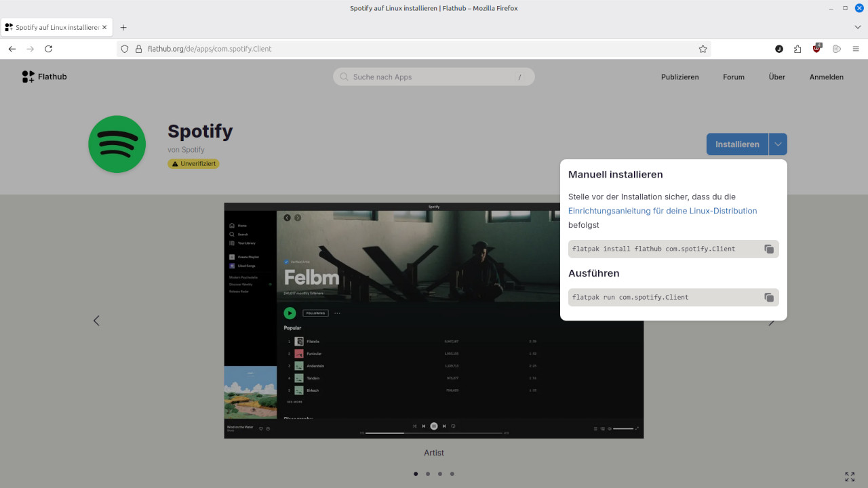Show the previous screenshot with left chevron
The image size is (868, 488).
(96, 321)
